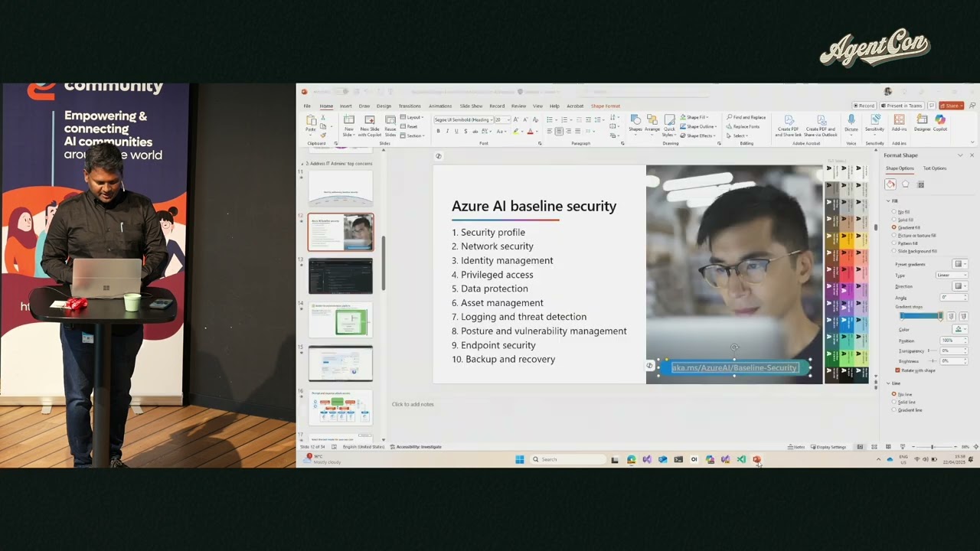Open the font size dropdown
This screenshot has height=551, width=980.
[x=508, y=120]
